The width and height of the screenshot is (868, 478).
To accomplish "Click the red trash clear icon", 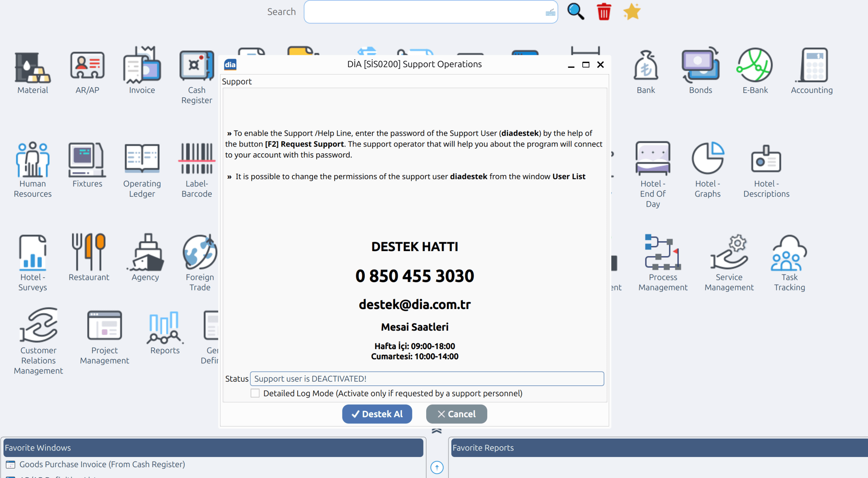I will coord(604,12).
